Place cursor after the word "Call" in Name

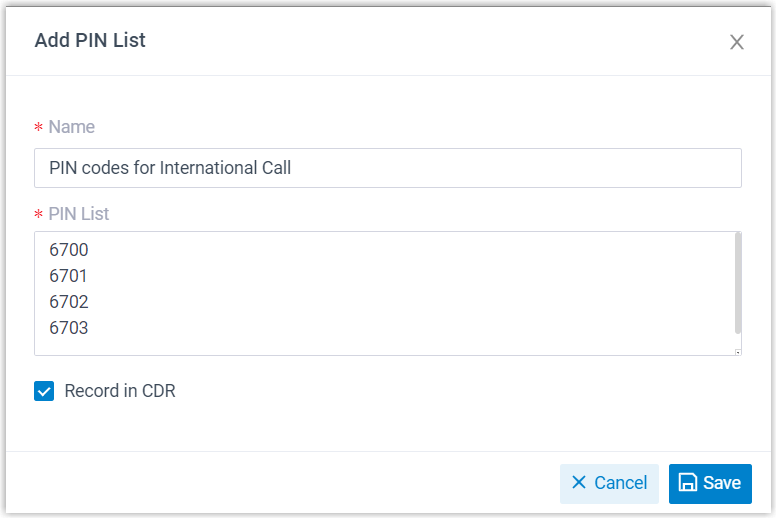tap(292, 168)
